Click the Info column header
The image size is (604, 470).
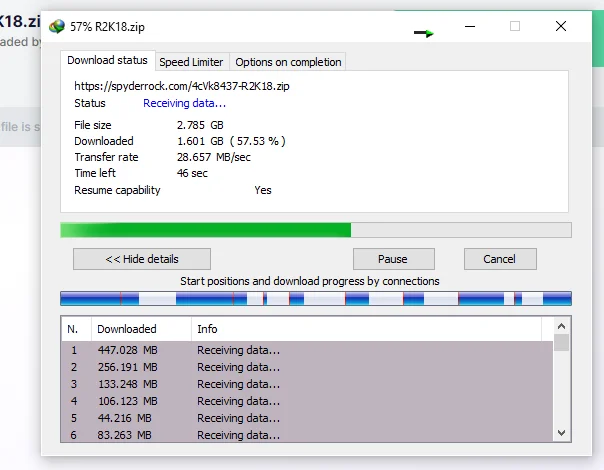point(366,329)
